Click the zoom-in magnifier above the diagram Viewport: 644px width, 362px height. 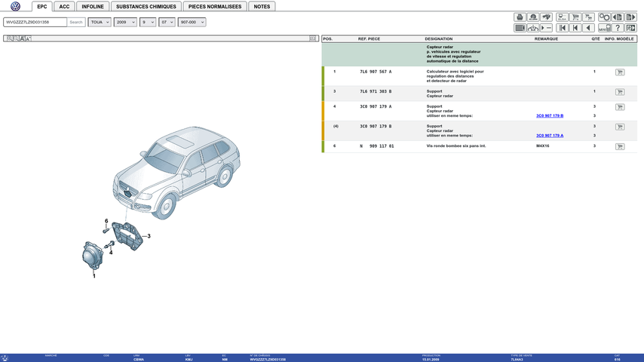tap(9, 38)
